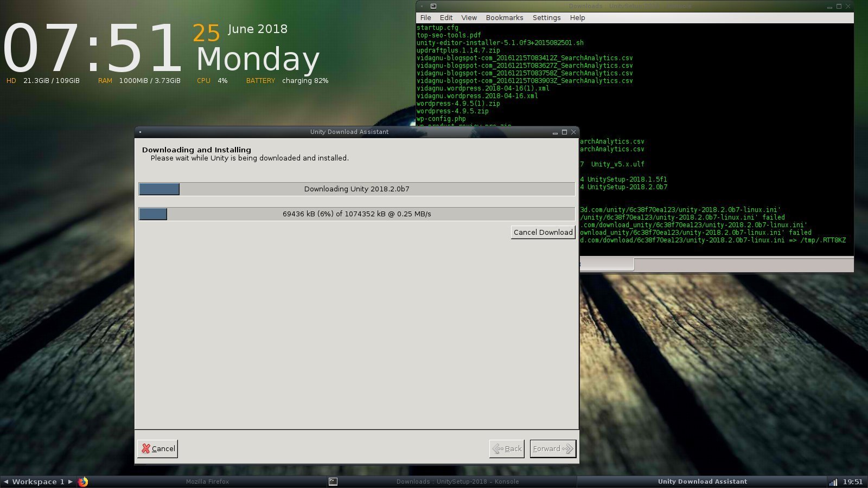The height and width of the screenshot is (488, 868).
Task: Click the CPU 4% desktop readout
Action: [x=212, y=81]
